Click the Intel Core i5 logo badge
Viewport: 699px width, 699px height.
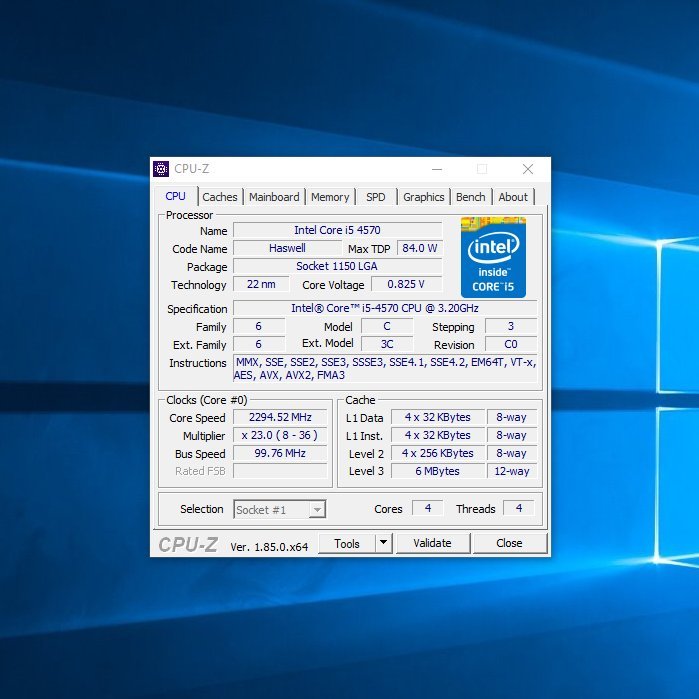[493, 257]
